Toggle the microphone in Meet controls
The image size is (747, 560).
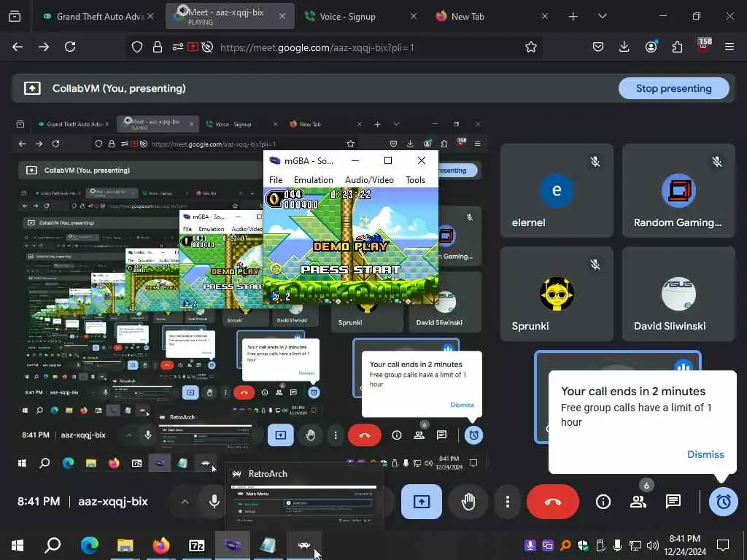click(x=214, y=502)
